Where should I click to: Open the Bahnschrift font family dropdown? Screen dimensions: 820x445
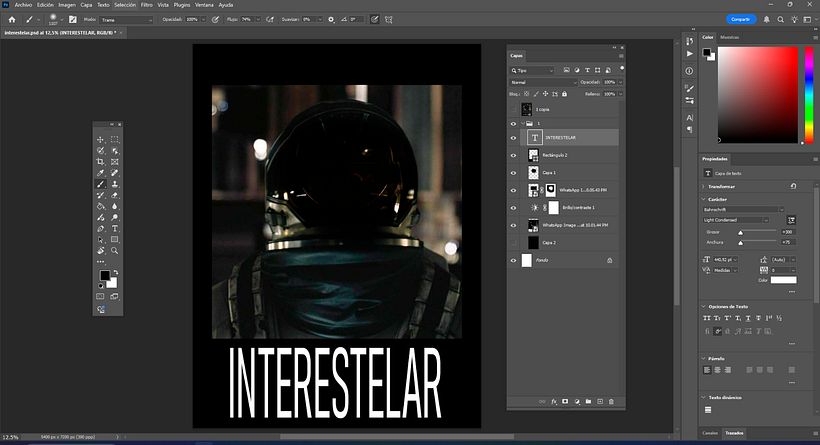coord(743,210)
